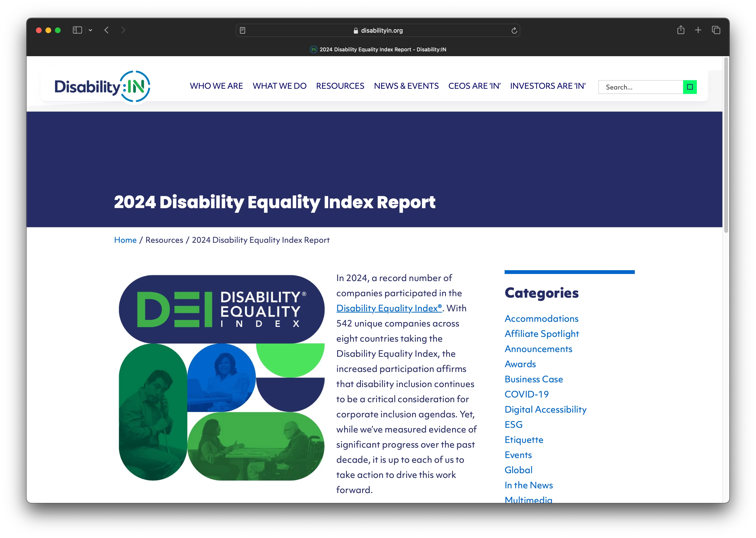Open the WHO WE ARE menu
This screenshot has height=538, width=756.
tap(216, 86)
